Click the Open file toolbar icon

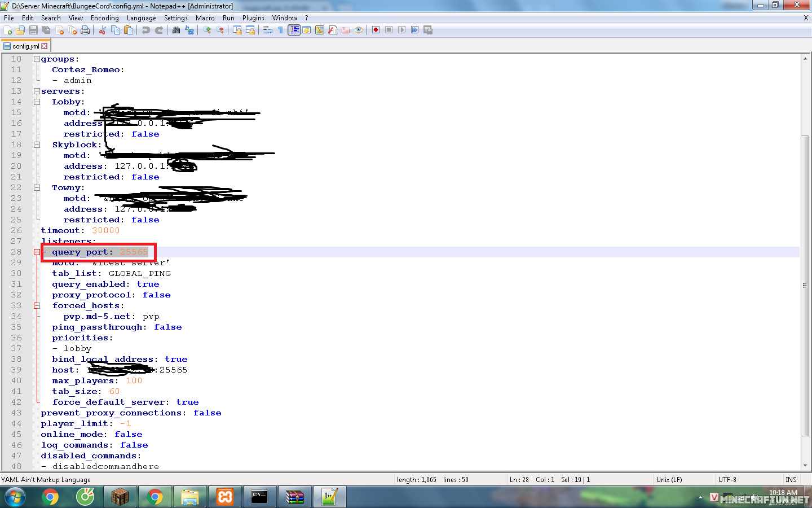click(x=20, y=30)
